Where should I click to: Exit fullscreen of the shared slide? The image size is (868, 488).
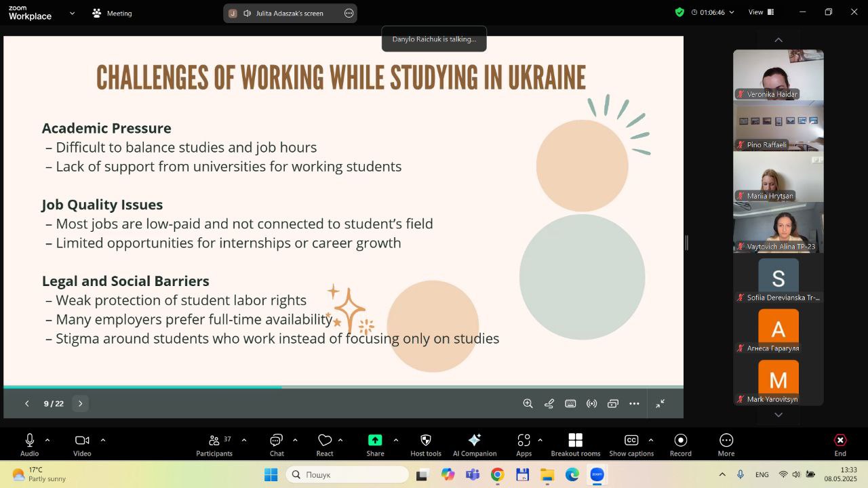(x=660, y=403)
